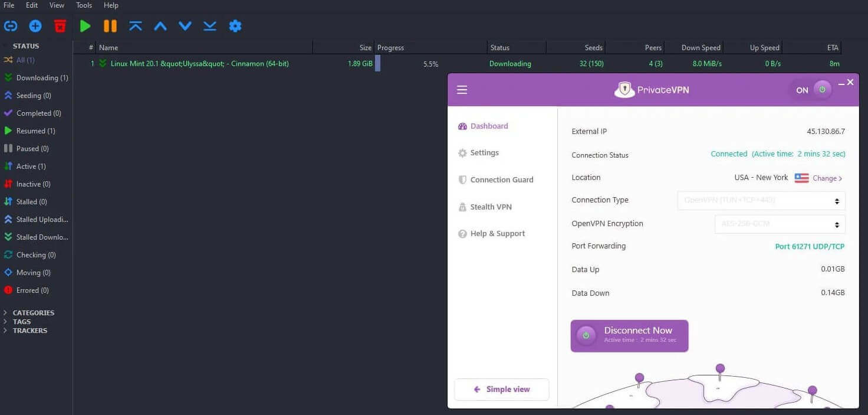Screen dimensions: 868x415
Task: Collapse the STATUS section header
Action: [26, 46]
